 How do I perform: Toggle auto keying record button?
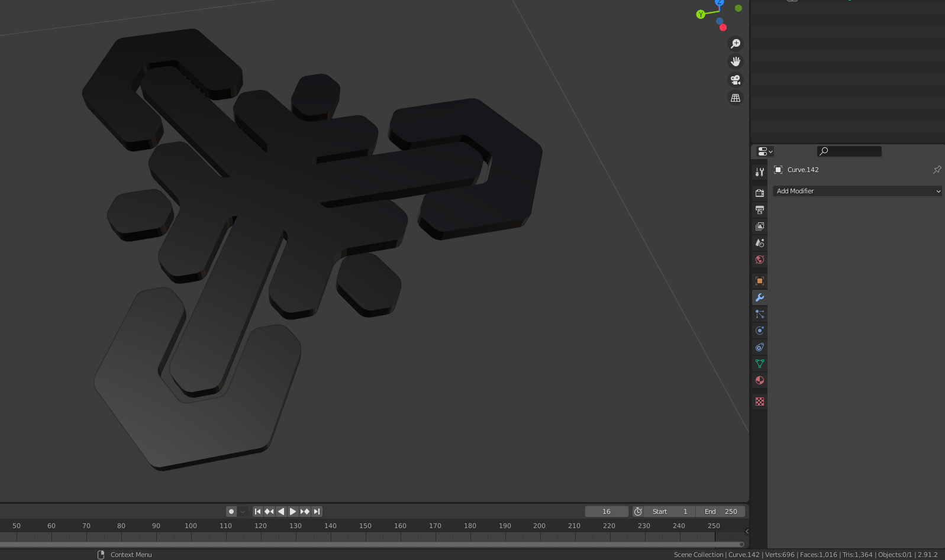click(x=231, y=512)
